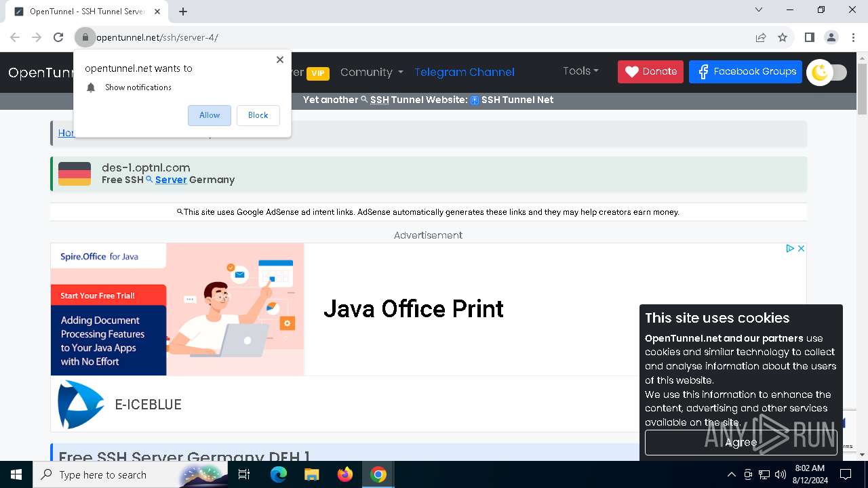
Task: Close the Spire.Office advertisement
Action: [x=801, y=249]
